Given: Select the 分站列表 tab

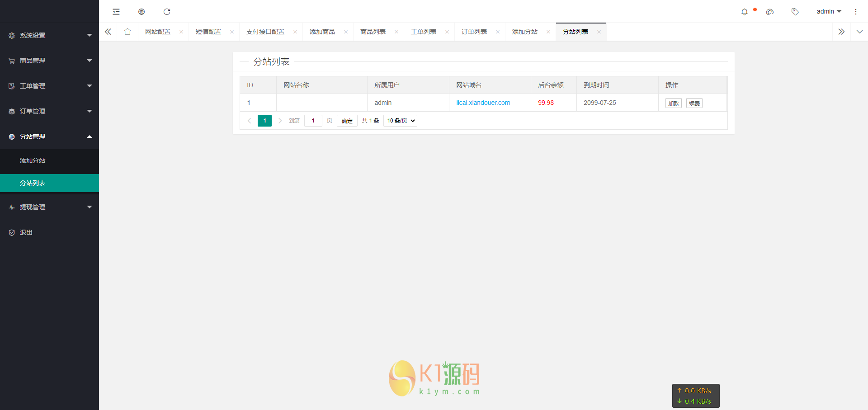Looking at the screenshot, I should coord(576,32).
